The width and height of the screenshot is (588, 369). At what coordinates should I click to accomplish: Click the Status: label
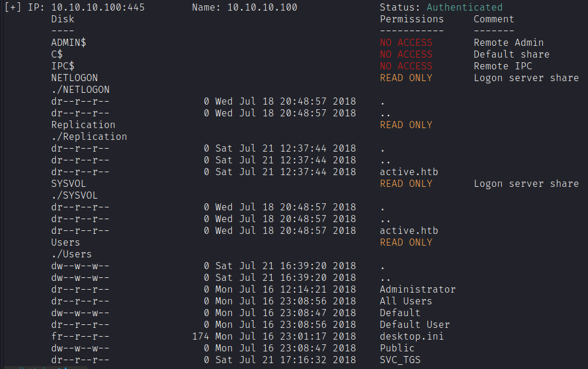[x=400, y=7]
